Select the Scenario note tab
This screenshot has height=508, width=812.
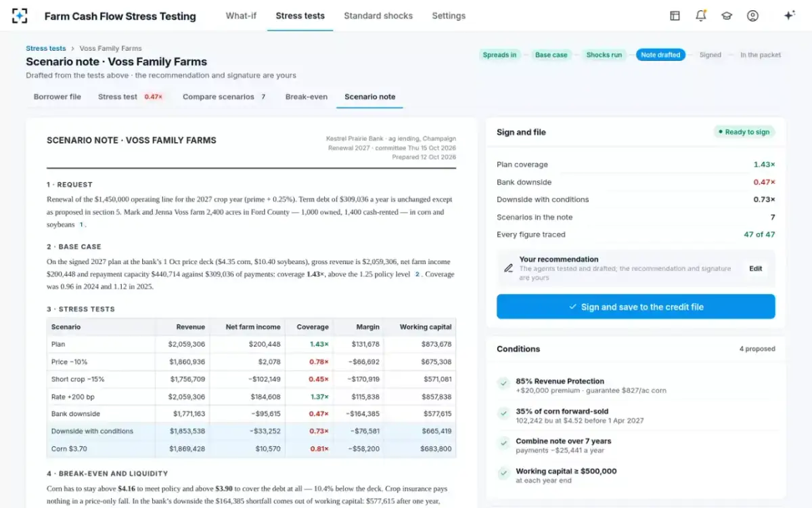tap(370, 97)
